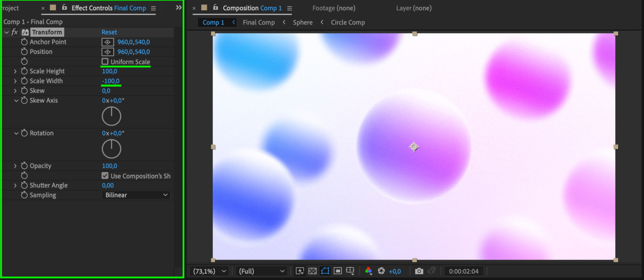The height and width of the screenshot is (280, 644).
Task: Click the Rotation angle dial
Action: (x=111, y=149)
